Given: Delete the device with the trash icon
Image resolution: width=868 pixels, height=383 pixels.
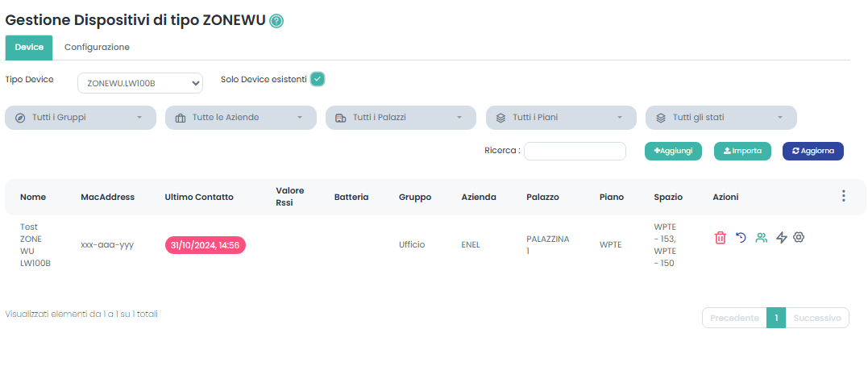Looking at the screenshot, I should click(721, 238).
